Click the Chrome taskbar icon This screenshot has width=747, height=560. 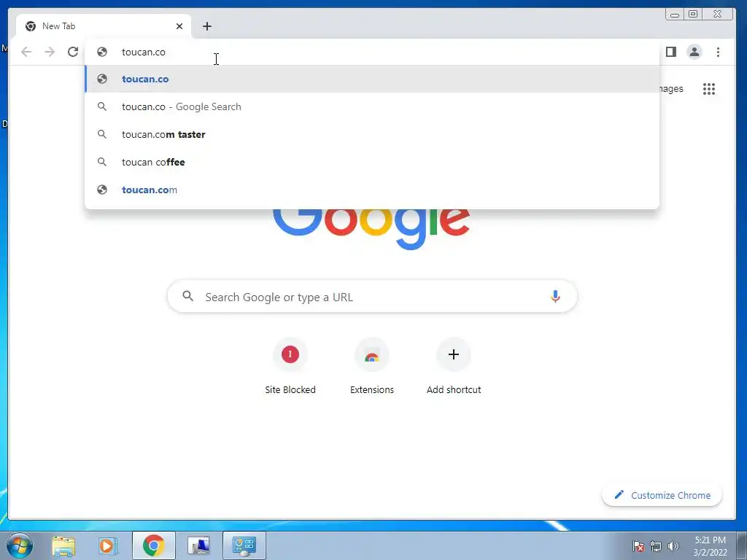coord(153,545)
